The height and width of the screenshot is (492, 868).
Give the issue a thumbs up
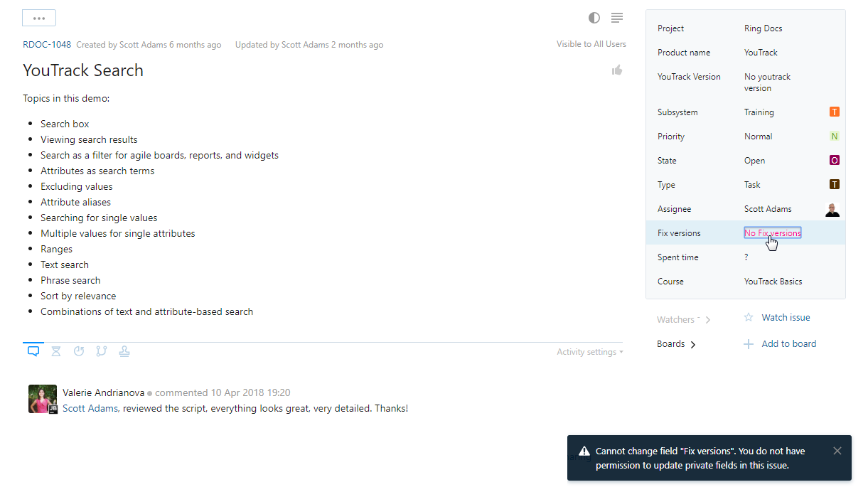617,70
